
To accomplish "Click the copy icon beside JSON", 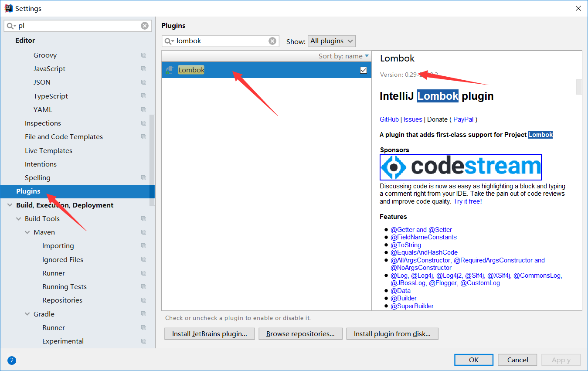I will click(144, 82).
